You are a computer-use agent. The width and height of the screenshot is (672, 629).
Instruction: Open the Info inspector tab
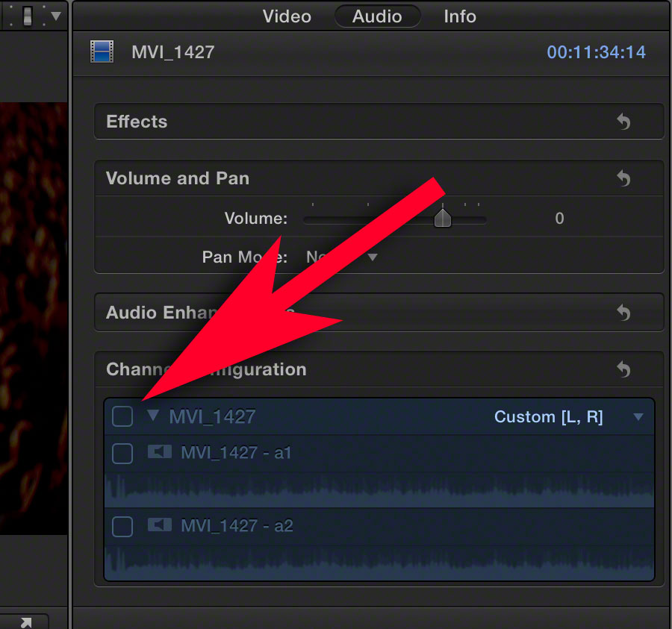pyautogui.click(x=460, y=16)
